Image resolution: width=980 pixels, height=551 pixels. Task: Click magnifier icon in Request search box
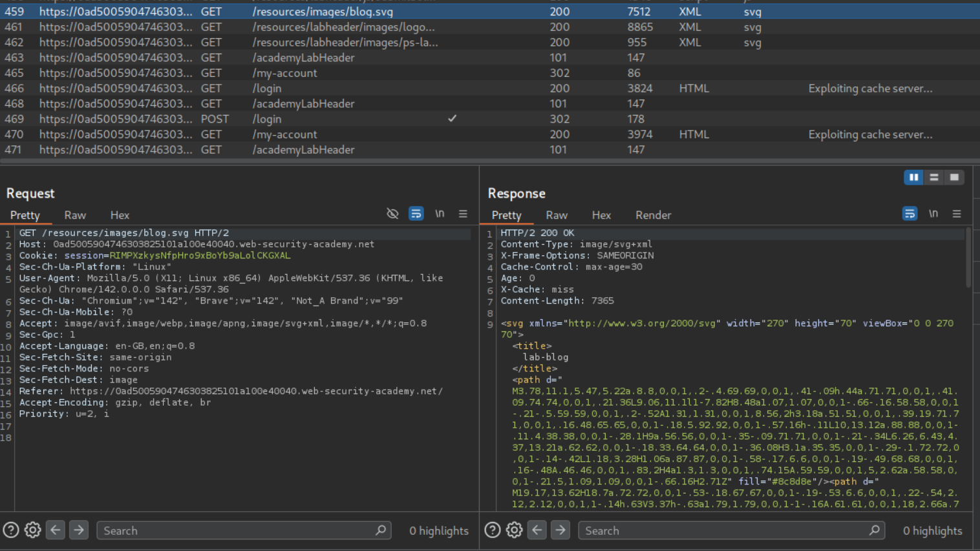click(381, 530)
